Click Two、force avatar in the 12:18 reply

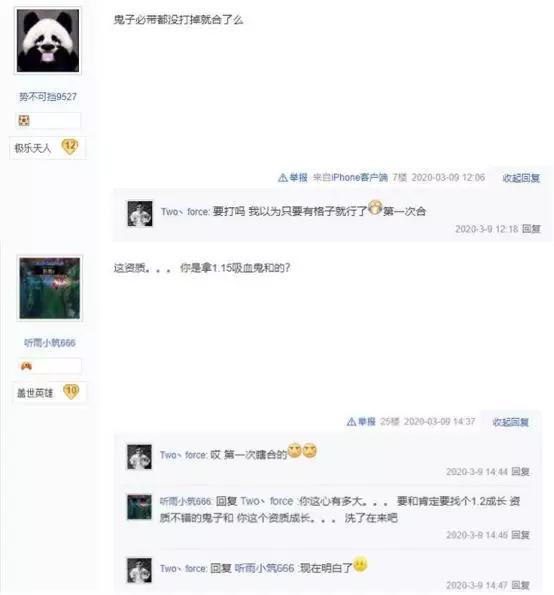pyautogui.click(x=140, y=214)
